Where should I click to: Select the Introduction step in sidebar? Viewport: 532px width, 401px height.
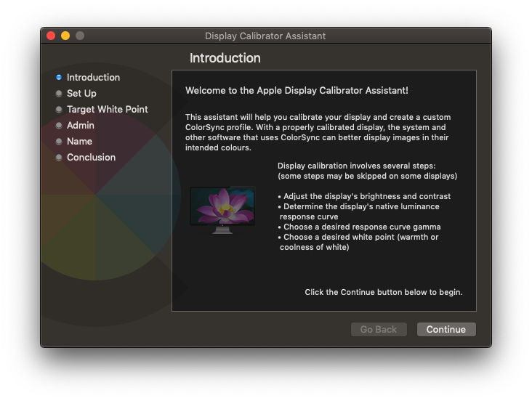pos(93,77)
